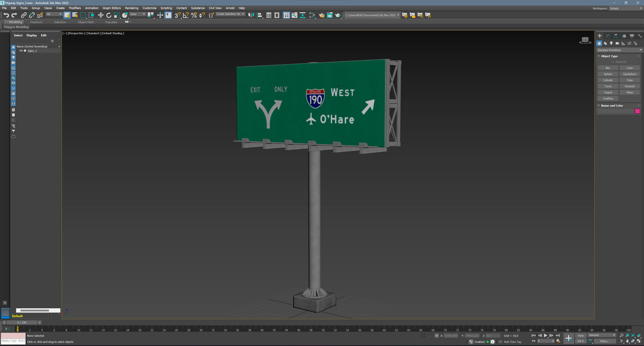Screen dimensions: 644x346
Task: Click the Mirror tool icon
Action: (x=251, y=15)
